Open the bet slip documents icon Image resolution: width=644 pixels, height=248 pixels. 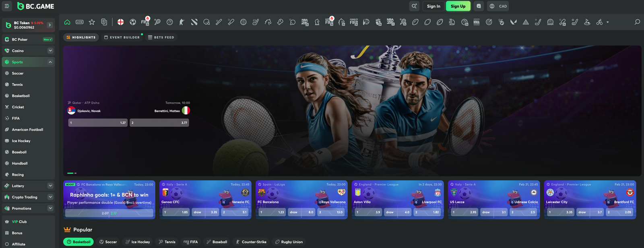[x=104, y=22]
